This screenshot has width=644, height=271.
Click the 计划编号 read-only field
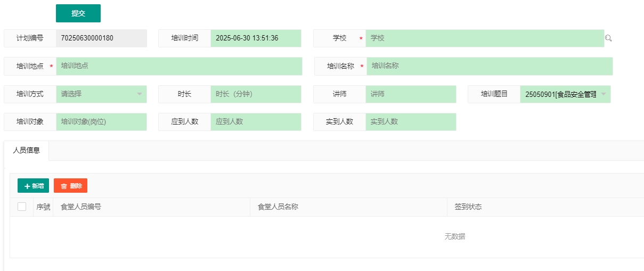[x=101, y=38]
